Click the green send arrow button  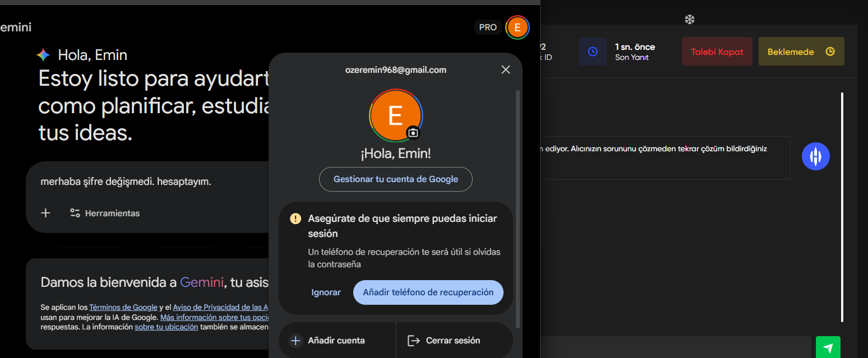click(828, 347)
